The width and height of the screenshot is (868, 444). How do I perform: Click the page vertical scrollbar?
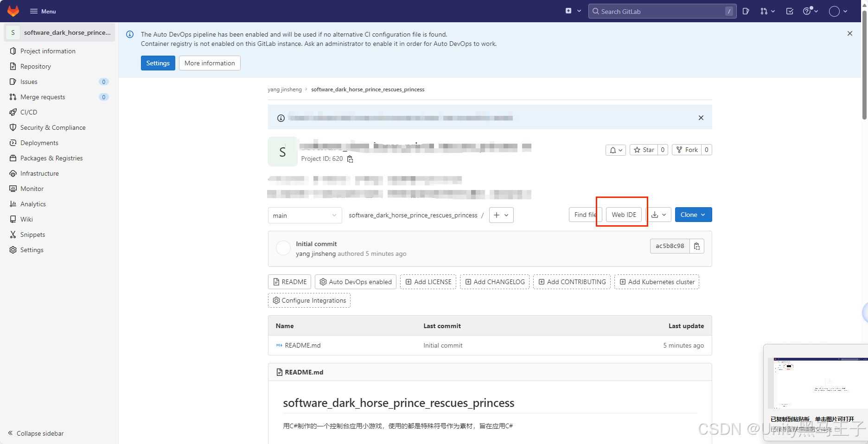pos(864,65)
